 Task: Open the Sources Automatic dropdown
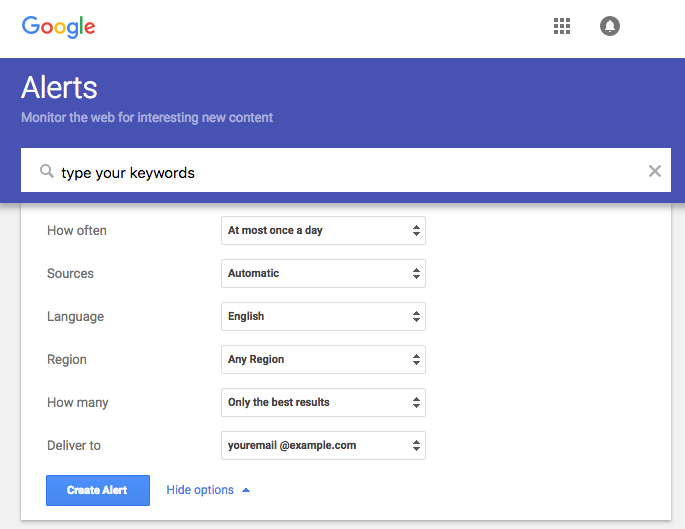click(323, 273)
